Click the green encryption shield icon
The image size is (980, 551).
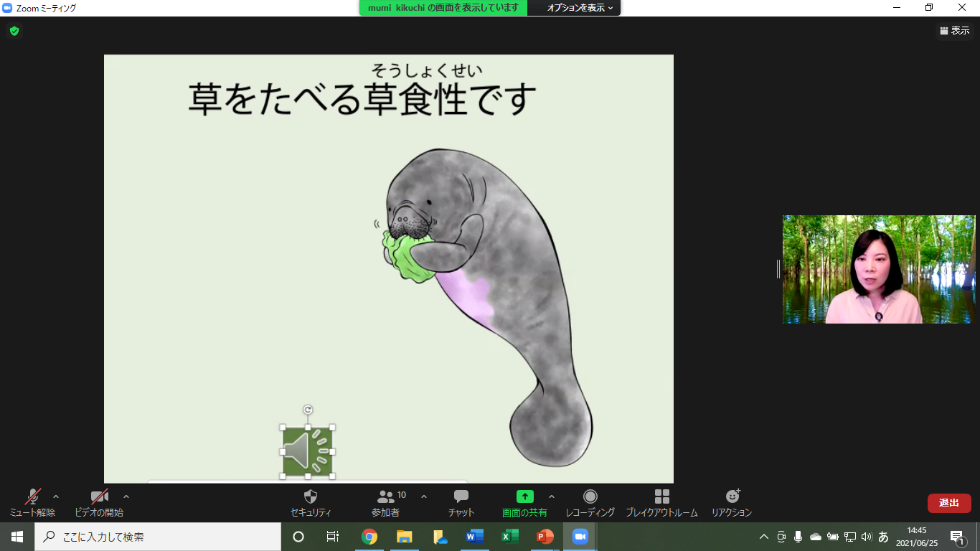[14, 31]
